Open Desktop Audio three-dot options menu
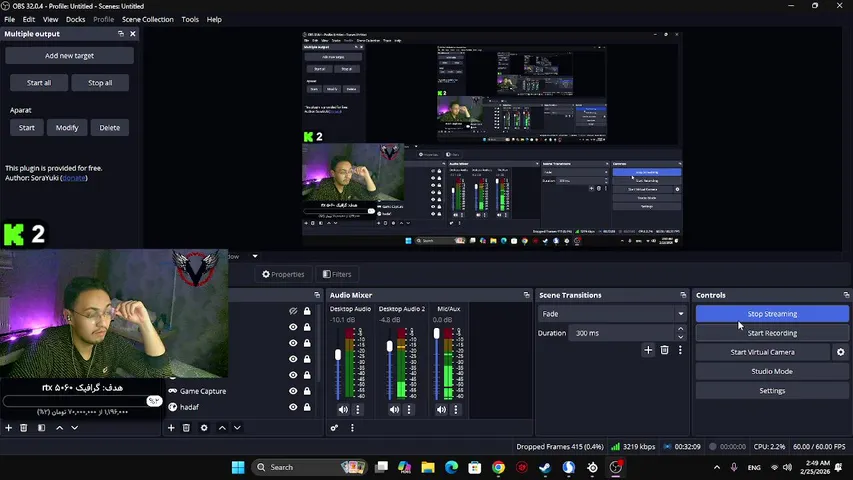 [357, 409]
